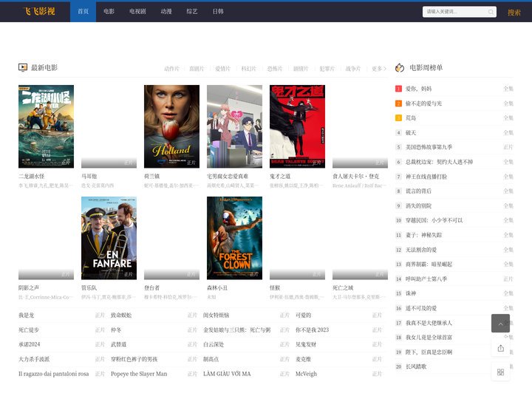Open Il ragazzo dai pantaloni rosa entry

click(x=54, y=374)
